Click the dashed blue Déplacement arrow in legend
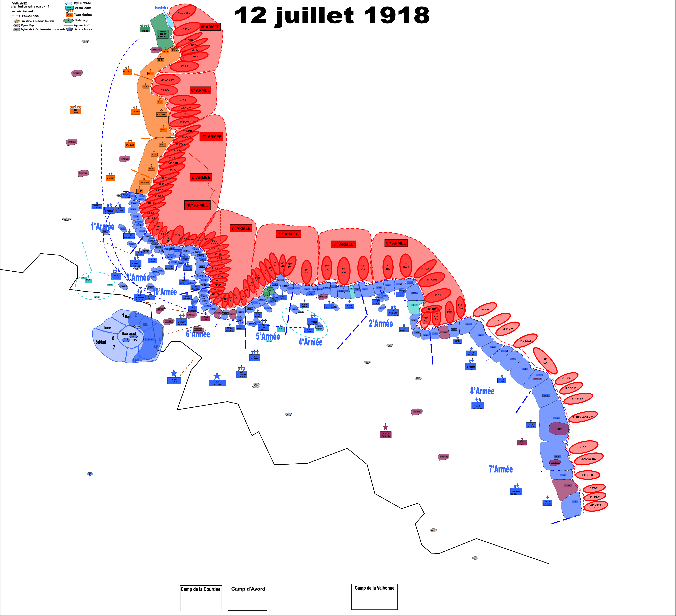The width and height of the screenshot is (676, 616). 17,11
